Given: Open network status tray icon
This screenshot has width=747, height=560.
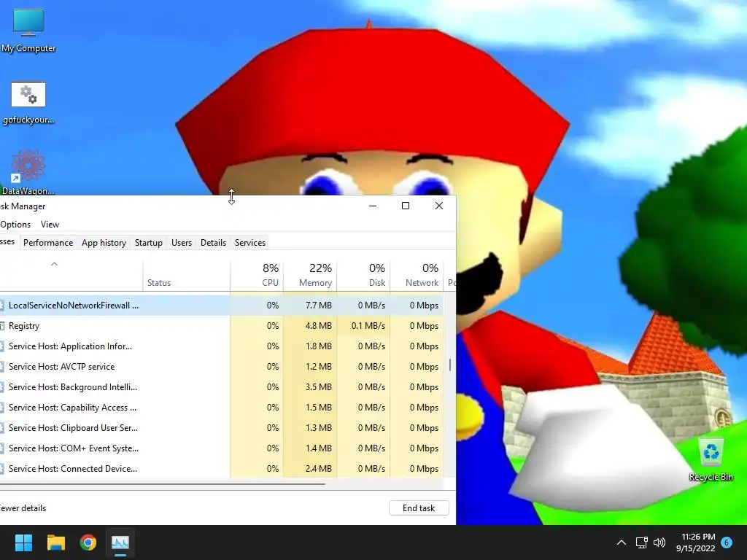Looking at the screenshot, I should (x=641, y=542).
